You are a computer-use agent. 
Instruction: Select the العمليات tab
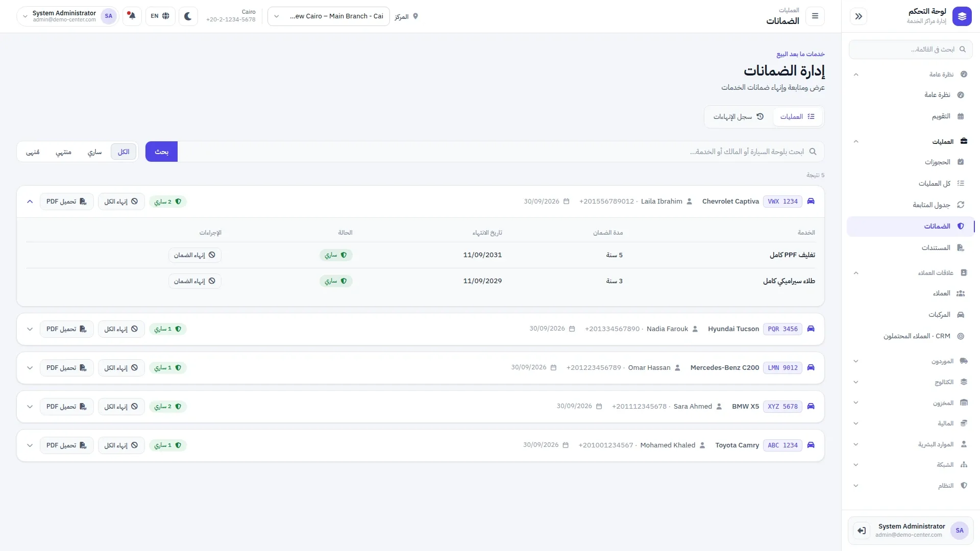(x=797, y=117)
